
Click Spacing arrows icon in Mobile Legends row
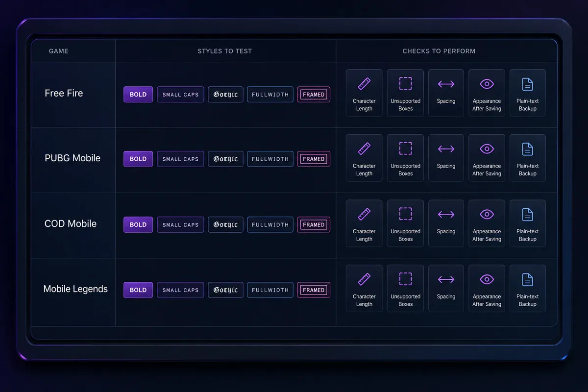[446, 279]
